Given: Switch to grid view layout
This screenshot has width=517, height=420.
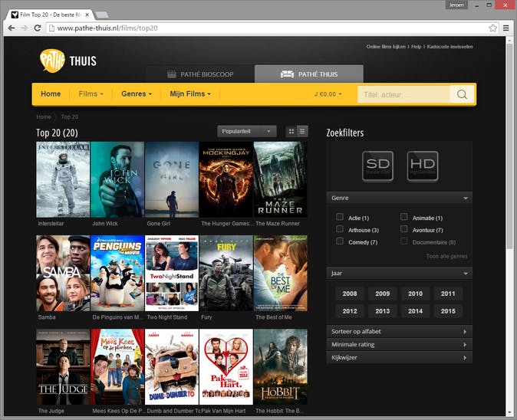Looking at the screenshot, I should pos(291,131).
